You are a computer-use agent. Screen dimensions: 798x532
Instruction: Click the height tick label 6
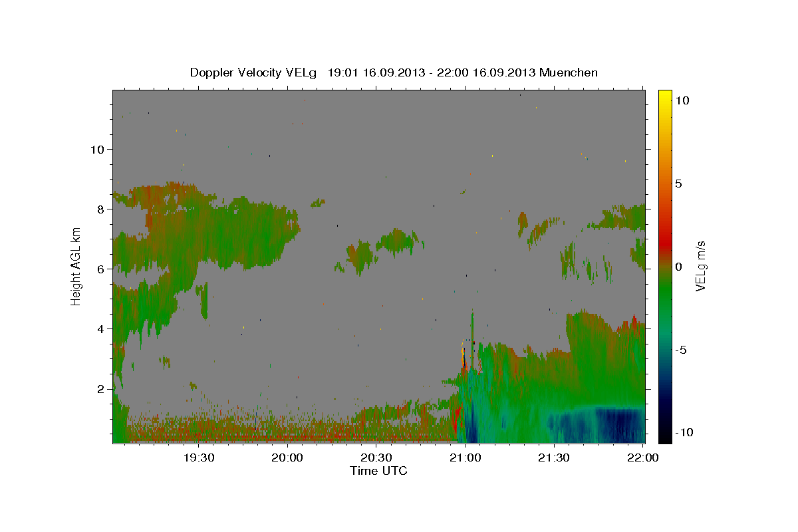click(x=102, y=269)
